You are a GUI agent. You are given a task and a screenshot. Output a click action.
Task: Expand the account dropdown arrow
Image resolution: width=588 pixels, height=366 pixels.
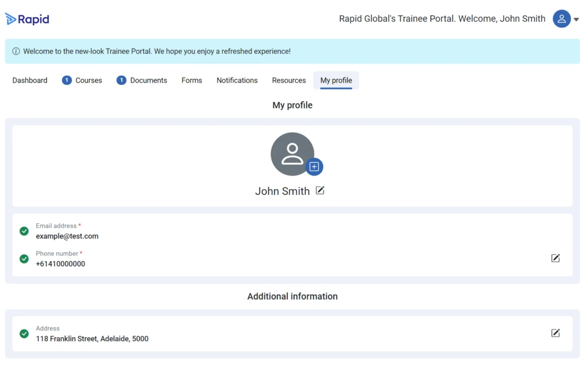tap(576, 20)
